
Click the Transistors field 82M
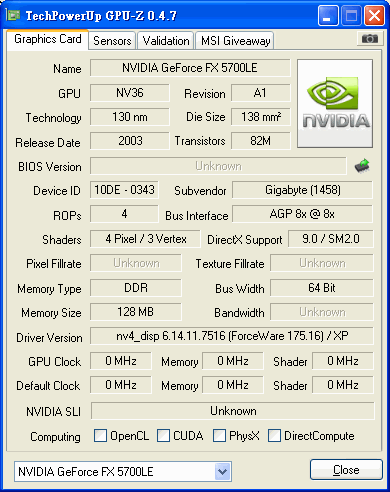pos(260,141)
